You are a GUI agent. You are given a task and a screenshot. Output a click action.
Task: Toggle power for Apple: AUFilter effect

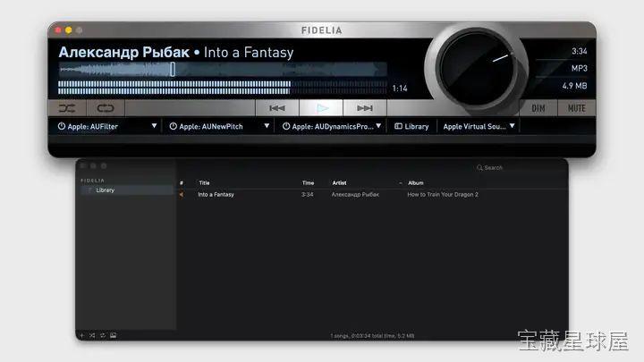tap(62, 126)
